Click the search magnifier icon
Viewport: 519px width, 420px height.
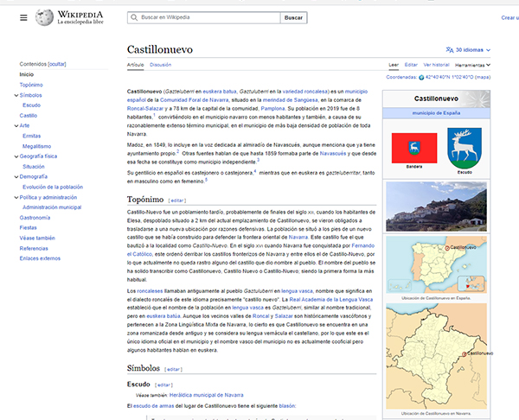pyautogui.click(x=132, y=17)
